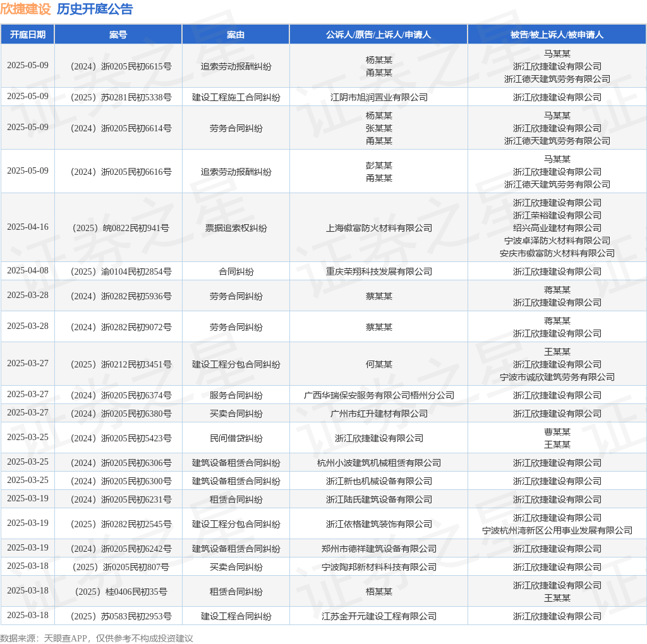Image resolution: width=647 pixels, height=644 pixels.
Task: Click plaintiff 江阴市旭润置业有限公司
Action: (379, 97)
